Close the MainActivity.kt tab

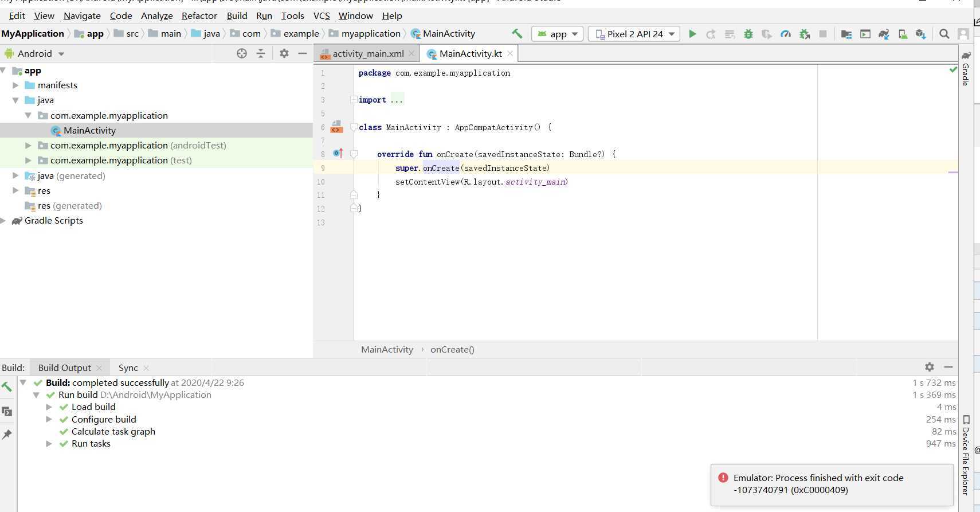[510, 53]
